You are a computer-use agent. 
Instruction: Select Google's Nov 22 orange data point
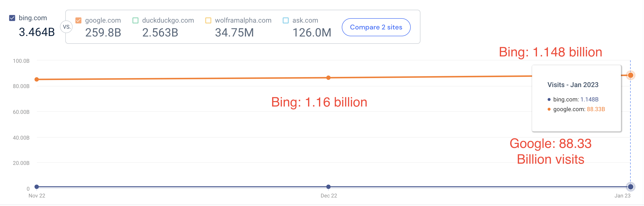37,80
